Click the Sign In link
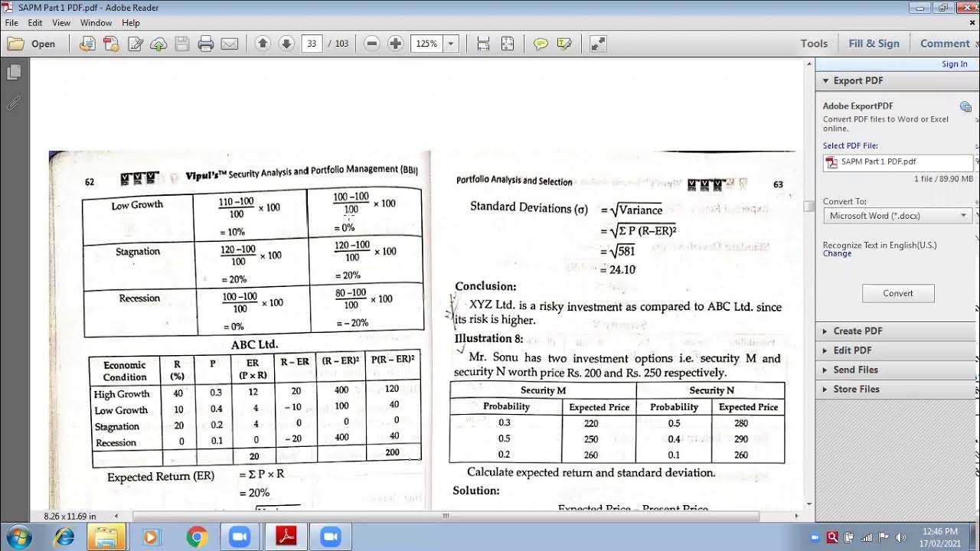 tap(954, 64)
